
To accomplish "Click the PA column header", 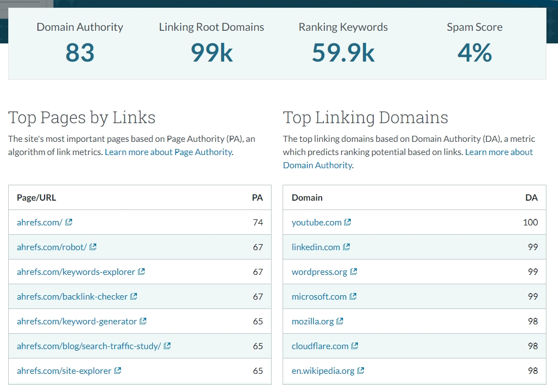I will click(x=257, y=197).
